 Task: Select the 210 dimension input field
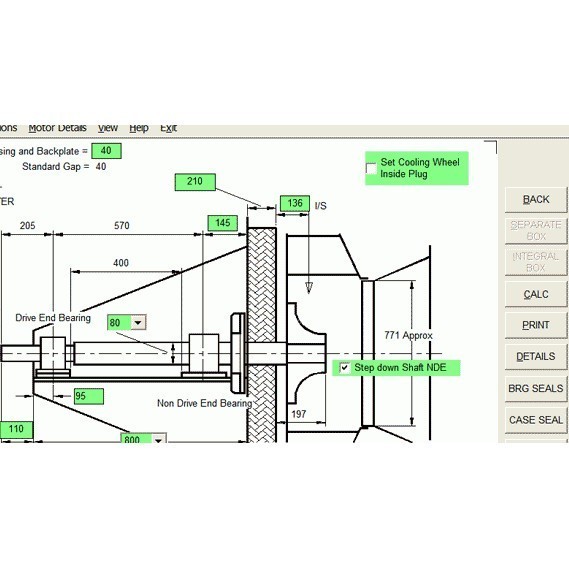point(195,182)
